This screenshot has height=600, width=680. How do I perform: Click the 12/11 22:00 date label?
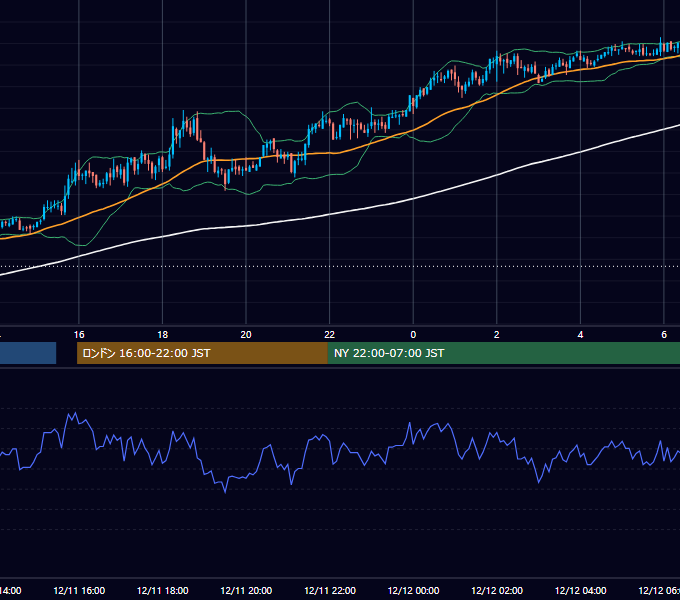[x=330, y=590]
